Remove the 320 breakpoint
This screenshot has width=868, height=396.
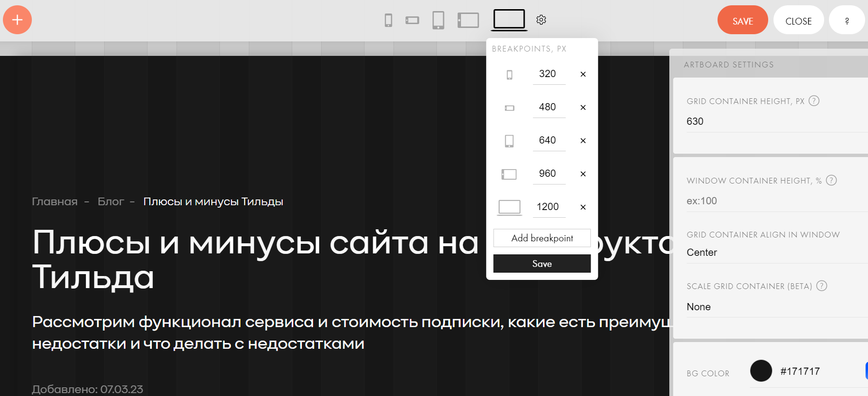coord(583,74)
